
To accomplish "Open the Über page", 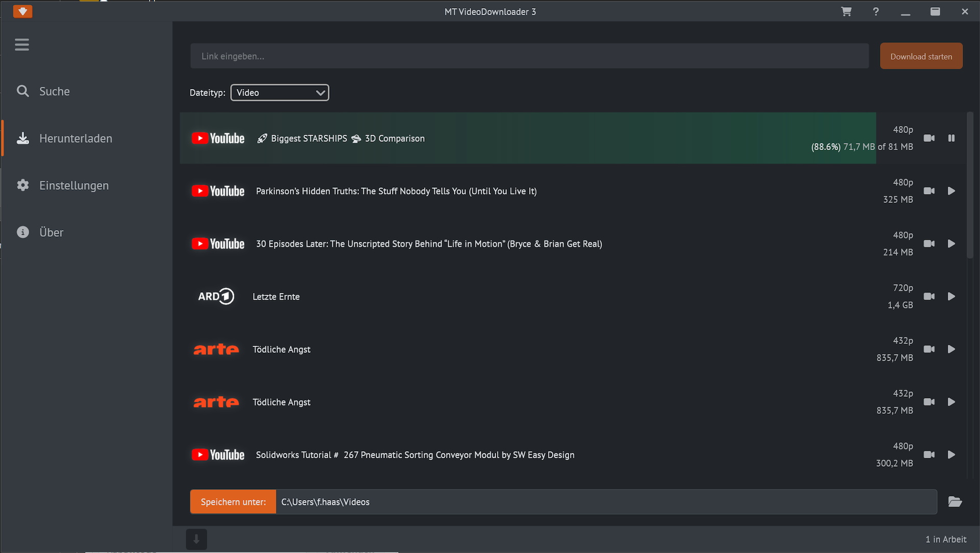I will (51, 232).
